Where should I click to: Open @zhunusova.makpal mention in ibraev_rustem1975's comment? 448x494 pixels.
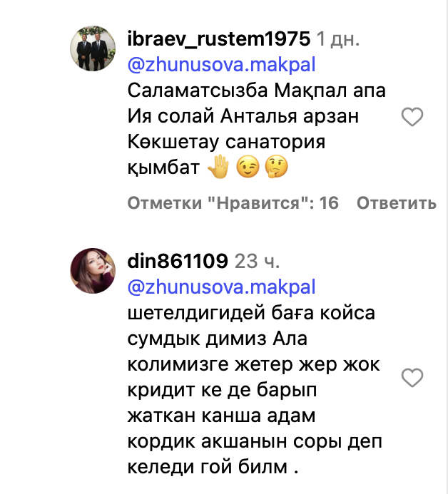point(221,65)
